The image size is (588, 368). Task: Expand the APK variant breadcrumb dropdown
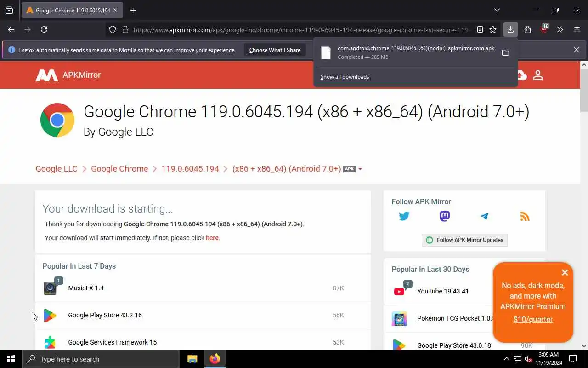360,169
